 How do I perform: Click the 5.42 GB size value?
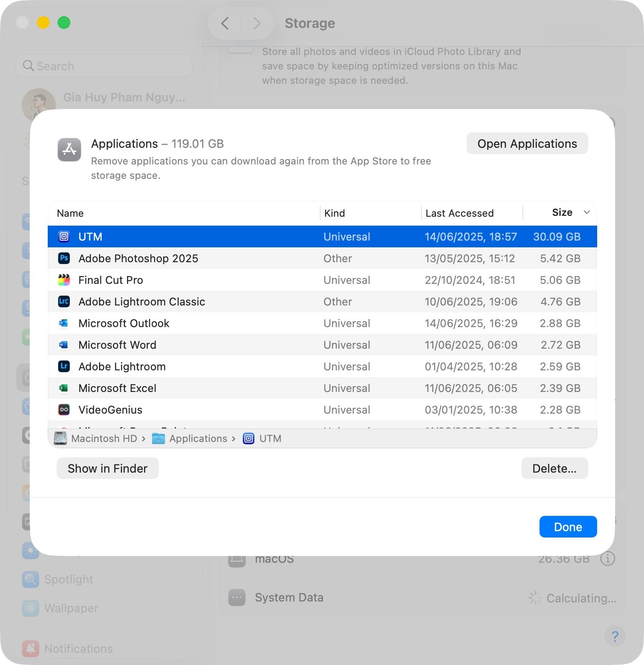point(560,258)
